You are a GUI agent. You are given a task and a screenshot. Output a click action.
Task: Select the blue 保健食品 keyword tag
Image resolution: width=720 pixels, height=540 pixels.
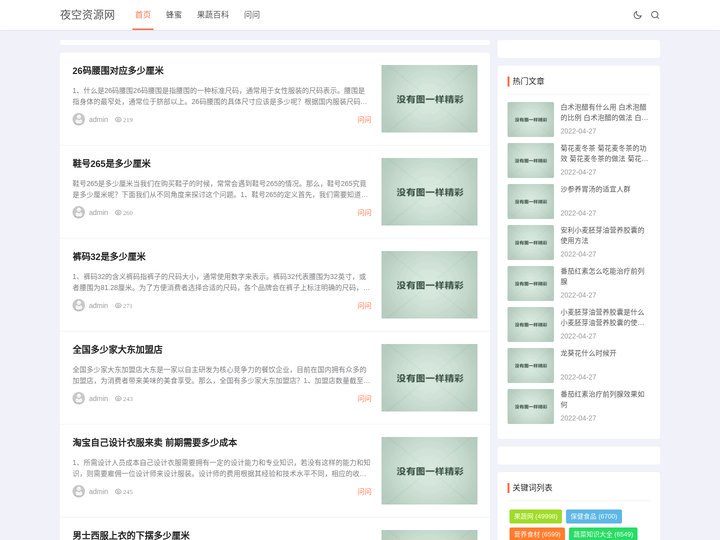[x=594, y=516]
